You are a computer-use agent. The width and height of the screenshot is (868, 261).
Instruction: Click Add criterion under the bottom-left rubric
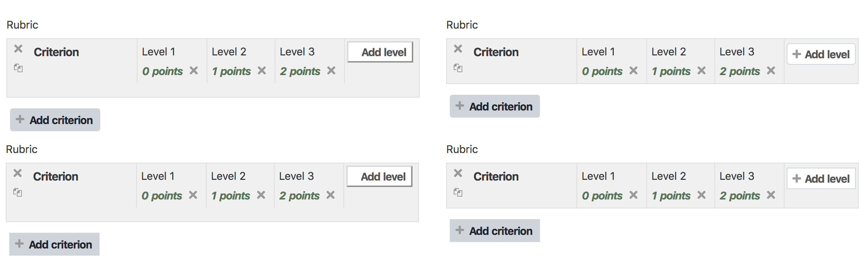tap(54, 245)
